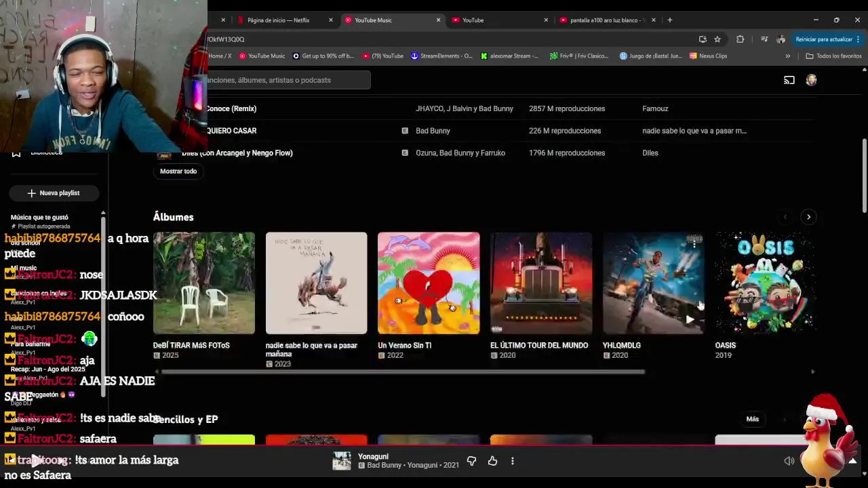
Task: Switch to the Página de inicio Netflix tab
Action: pyautogui.click(x=278, y=20)
